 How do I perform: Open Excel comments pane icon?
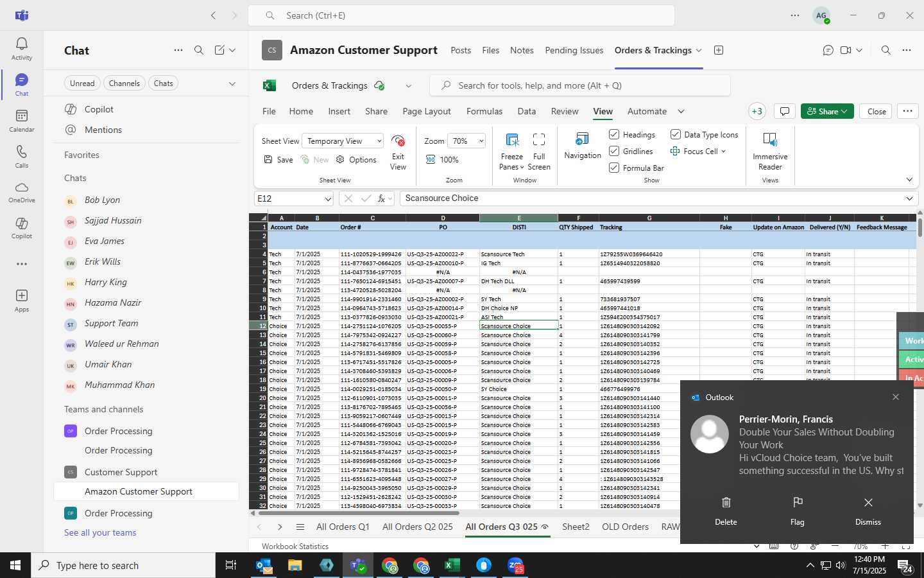coord(784,111)
